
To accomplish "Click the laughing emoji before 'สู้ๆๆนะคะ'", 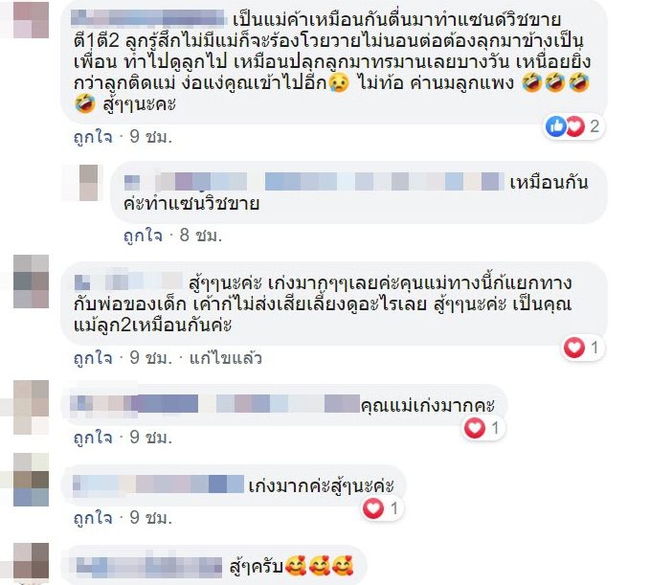I will point(85,104).
